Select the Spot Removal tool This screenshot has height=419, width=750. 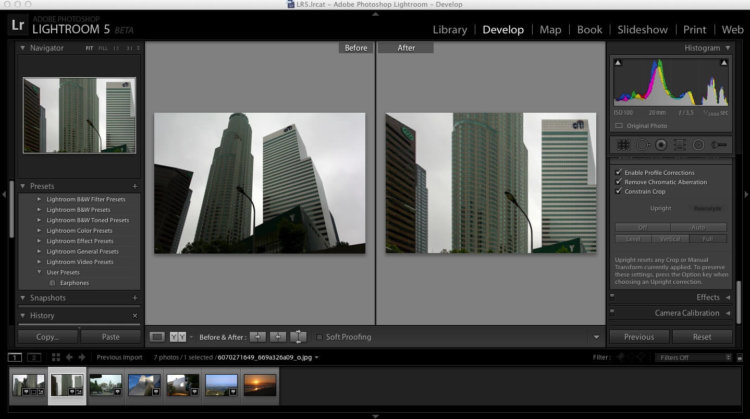point(643,144)
